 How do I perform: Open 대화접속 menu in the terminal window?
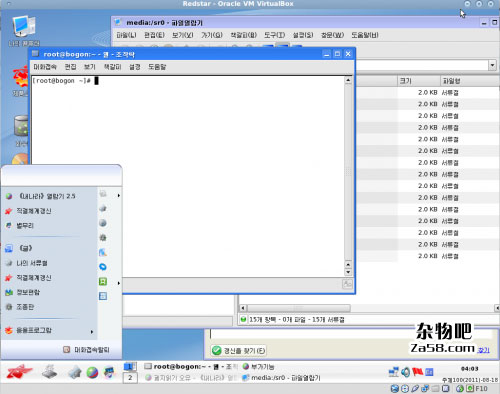(45, 67)
